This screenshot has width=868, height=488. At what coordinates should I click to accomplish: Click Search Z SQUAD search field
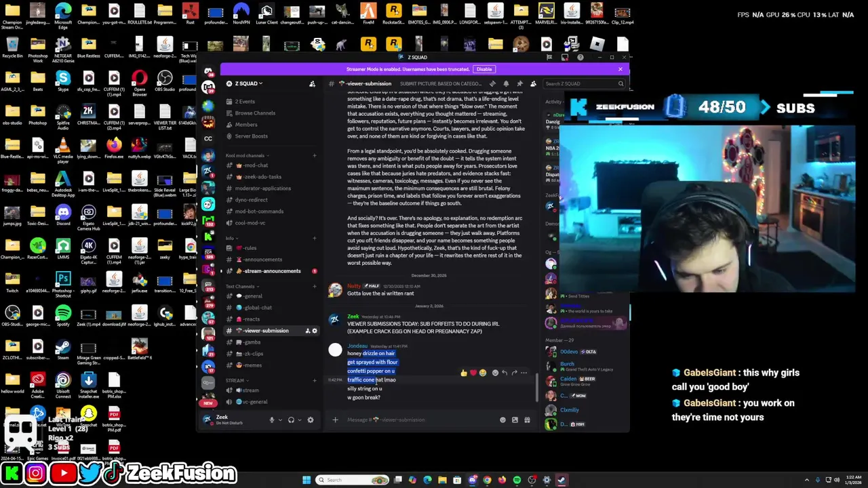[584, 83]
